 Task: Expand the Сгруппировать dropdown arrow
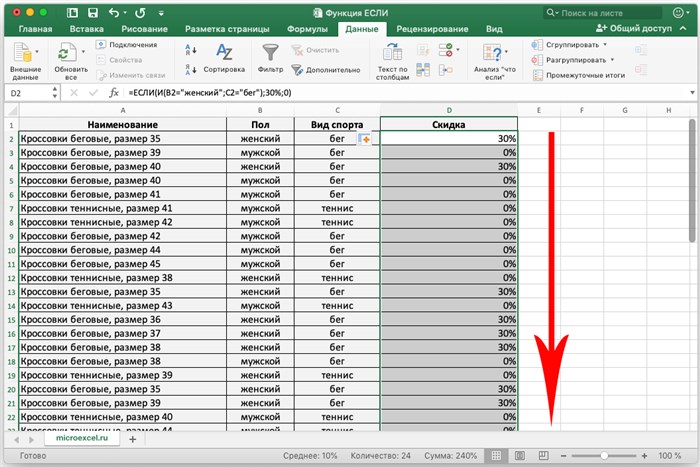coord(605,45)
